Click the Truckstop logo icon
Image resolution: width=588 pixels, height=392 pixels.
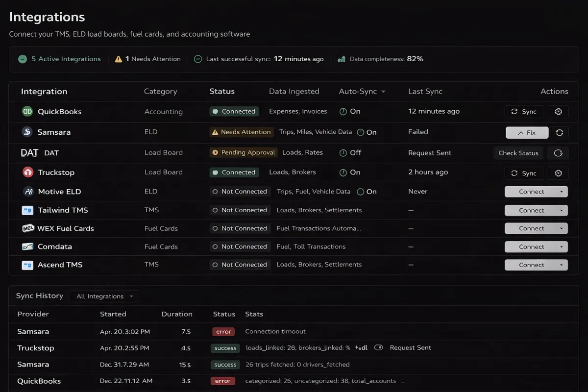[x=27, y=172]
